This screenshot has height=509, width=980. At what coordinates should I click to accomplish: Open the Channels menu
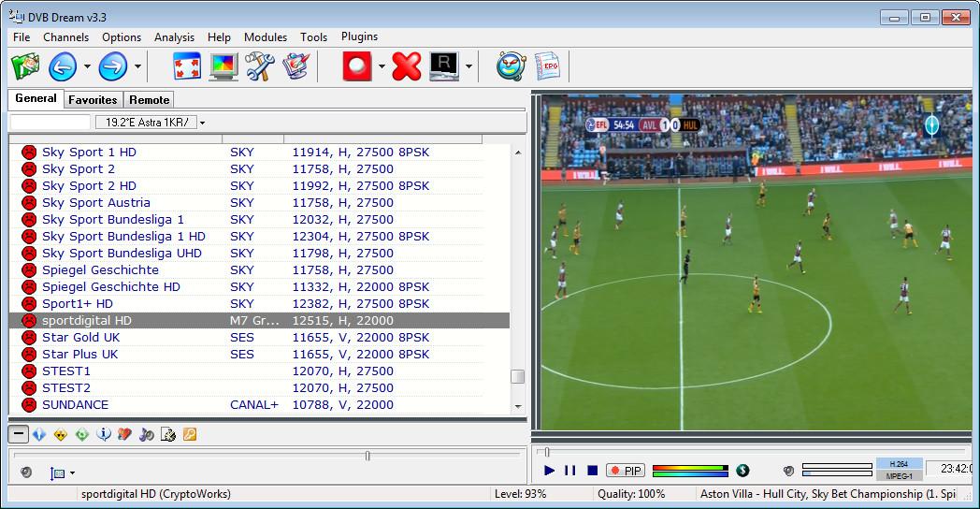point(65,36)
